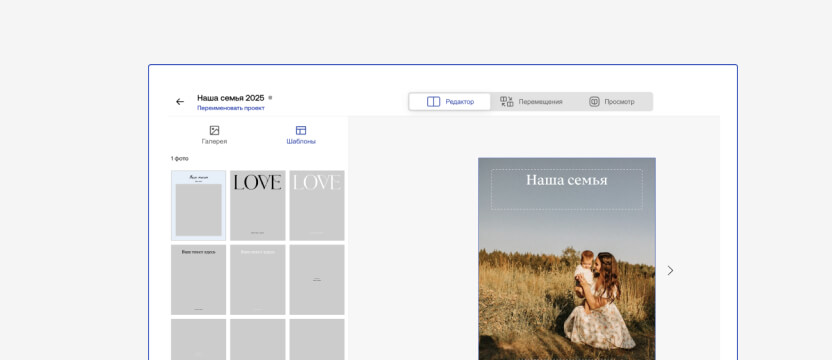
Task: Click the 1 фото label
Action: [179, 159]
